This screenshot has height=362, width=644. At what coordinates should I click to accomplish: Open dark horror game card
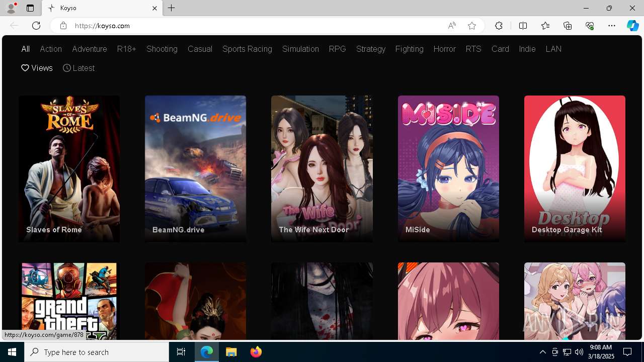322,301
